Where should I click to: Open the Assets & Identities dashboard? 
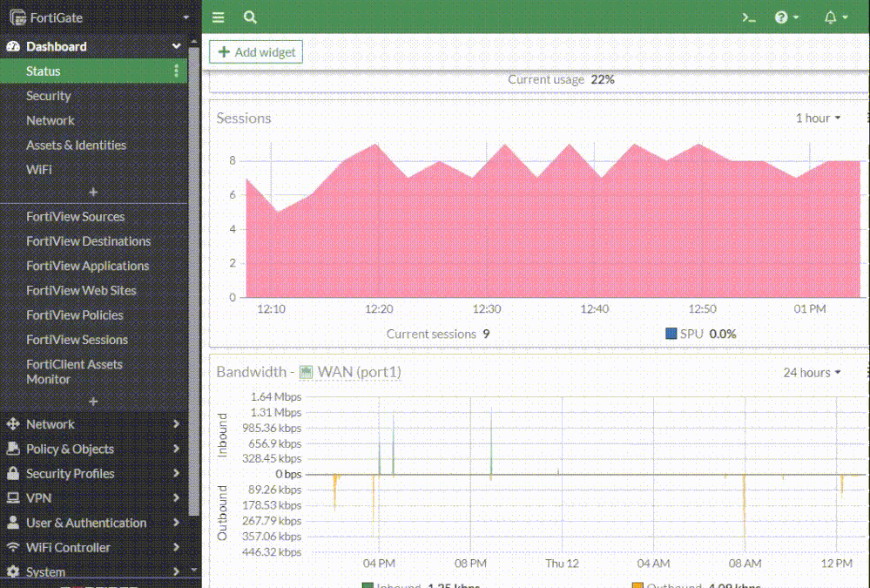(76, 145)
